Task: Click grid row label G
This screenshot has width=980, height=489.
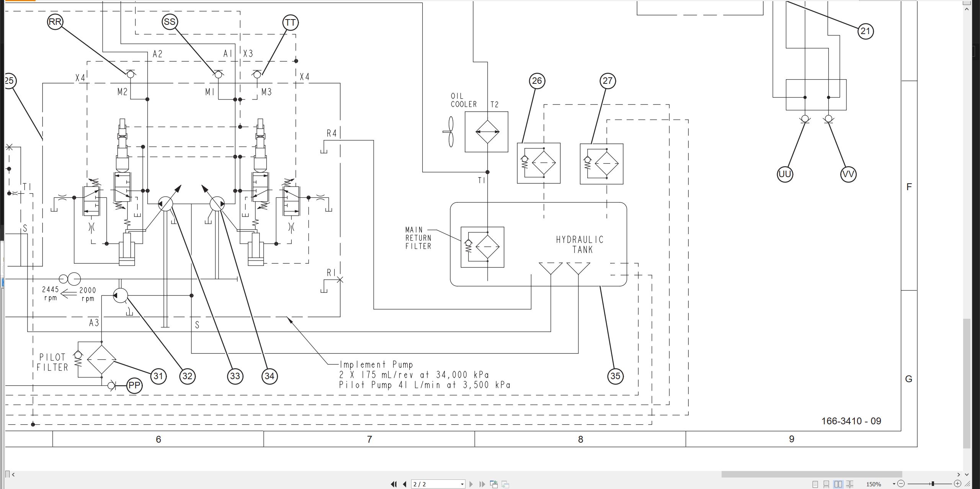Action: (x=909, y=379)
